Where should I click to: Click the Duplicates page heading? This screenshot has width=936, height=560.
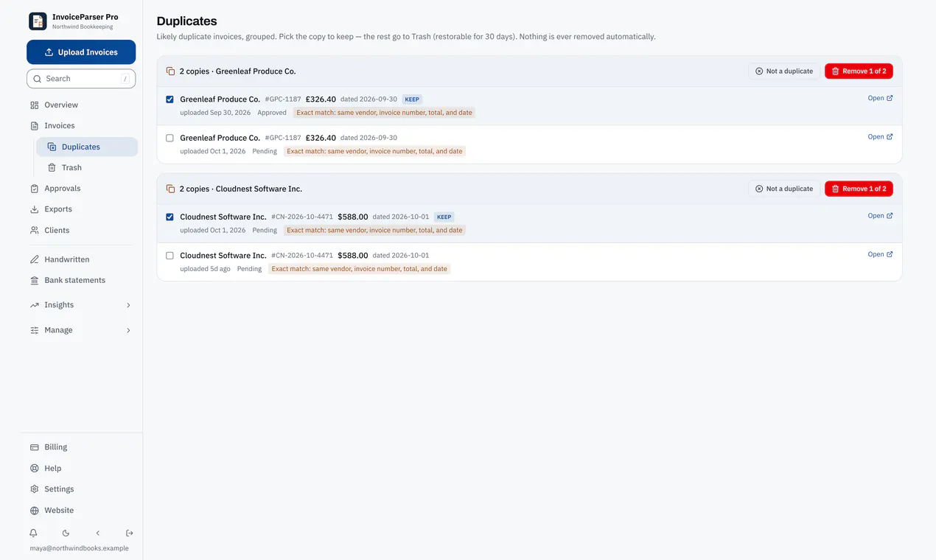point(186,21)
